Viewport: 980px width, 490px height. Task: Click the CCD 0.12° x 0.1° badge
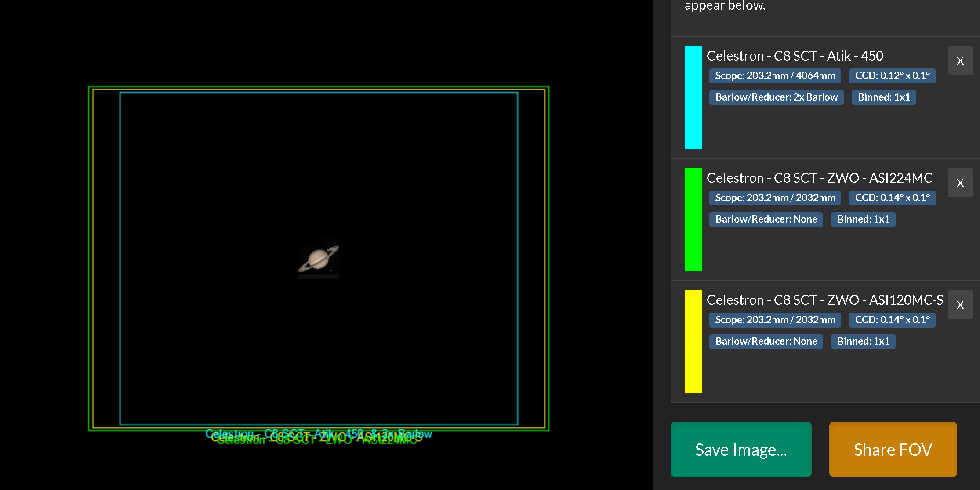tap(892, 76)
